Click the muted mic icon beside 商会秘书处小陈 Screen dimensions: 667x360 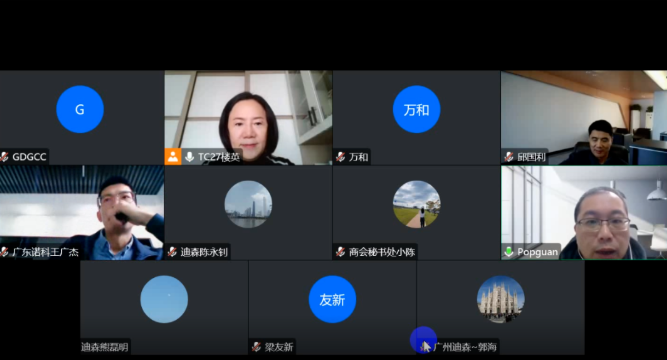pos(340,252)
